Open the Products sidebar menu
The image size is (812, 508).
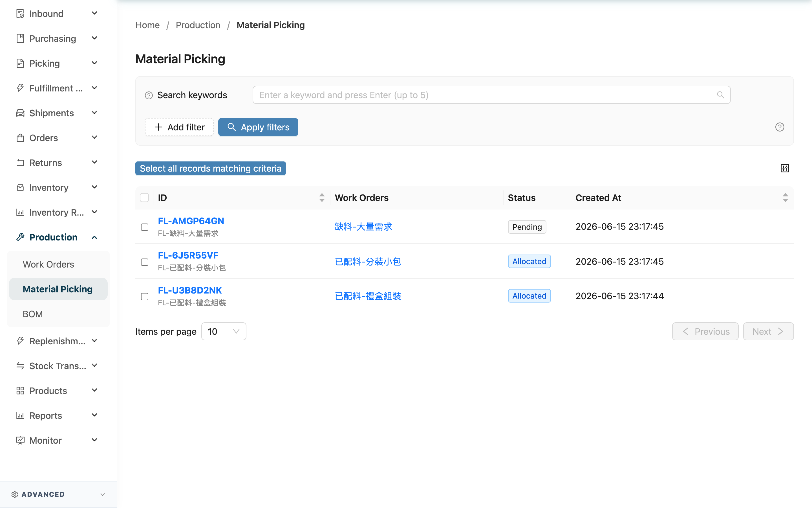click(x=48, y=391)
